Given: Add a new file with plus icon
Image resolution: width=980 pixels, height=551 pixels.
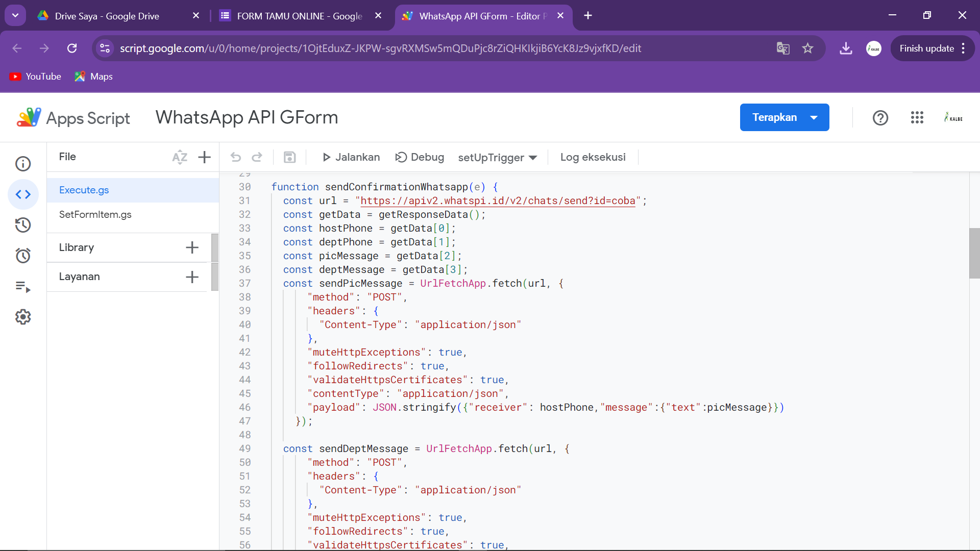Looking at the screenshot, I should [204, 157].
